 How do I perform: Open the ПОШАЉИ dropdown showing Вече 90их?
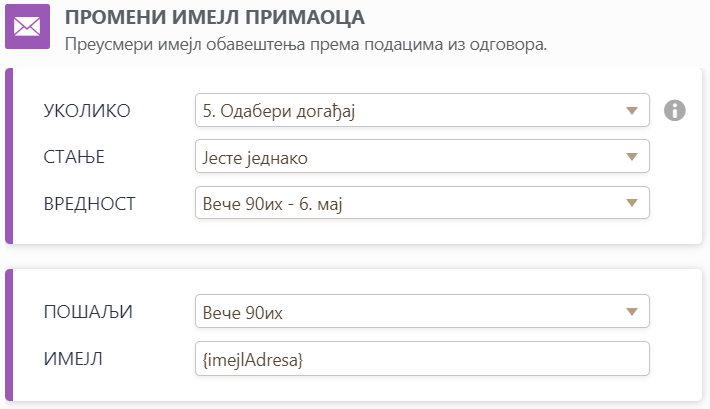click(412, 312)
